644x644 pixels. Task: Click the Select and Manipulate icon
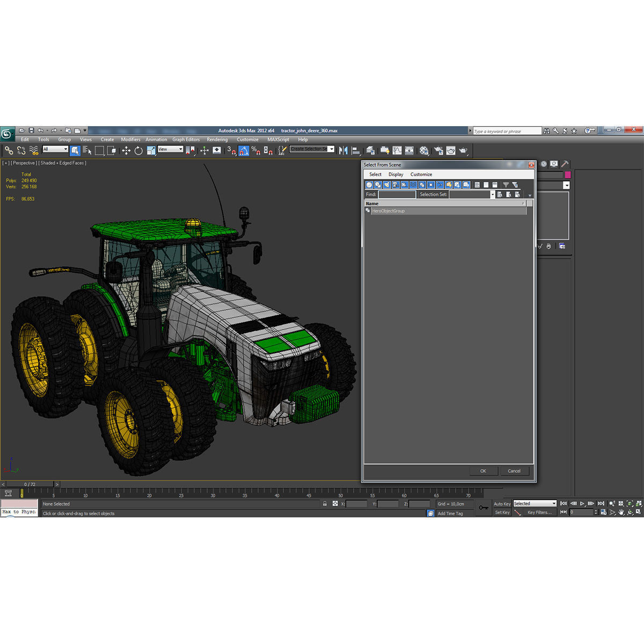[204, 151]
